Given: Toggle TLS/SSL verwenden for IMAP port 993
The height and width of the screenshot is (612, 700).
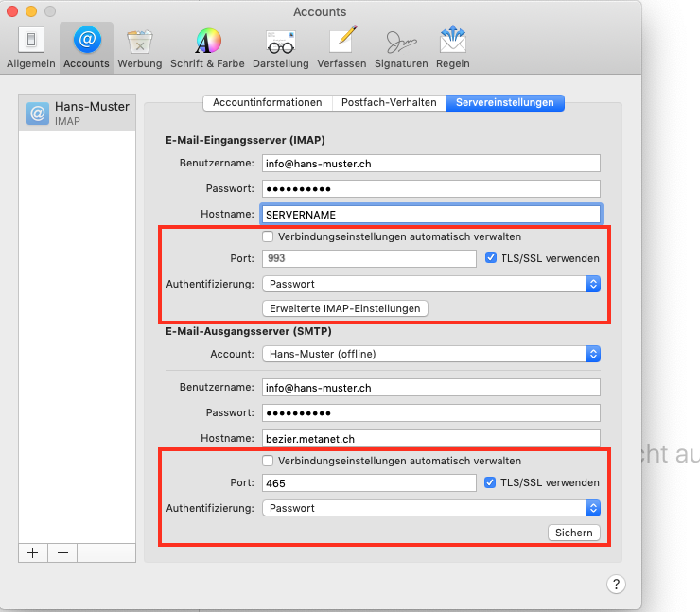Looking at the screenshot, I should pos(490,258).
